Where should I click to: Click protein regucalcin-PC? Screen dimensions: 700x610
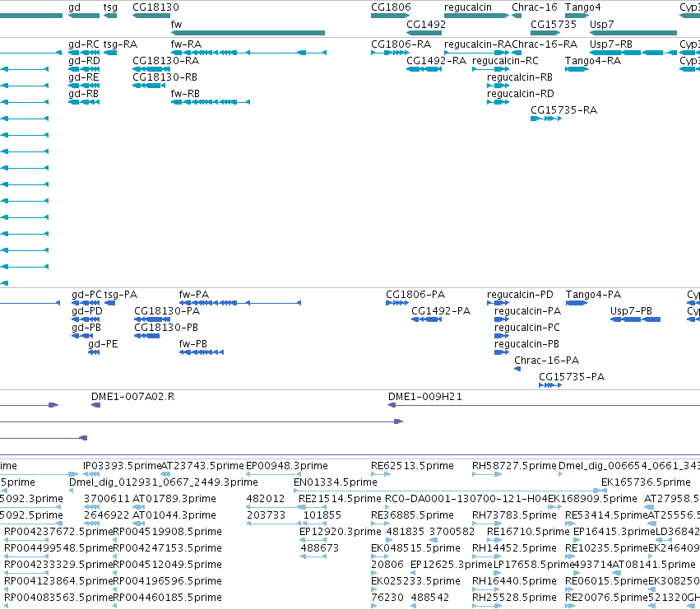[x=502, y=336]
